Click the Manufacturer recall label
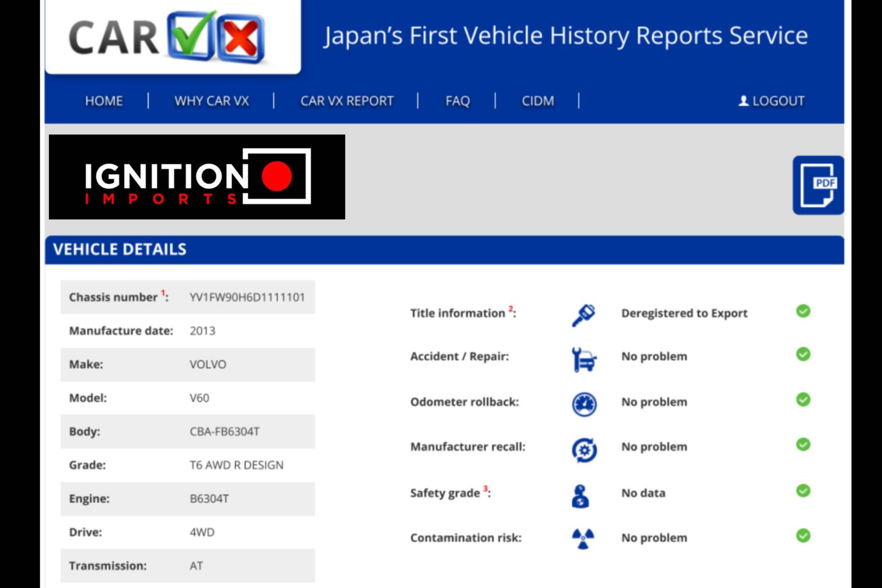The height and width of the screenshot is (588, 882). click(x=468, y=447)
